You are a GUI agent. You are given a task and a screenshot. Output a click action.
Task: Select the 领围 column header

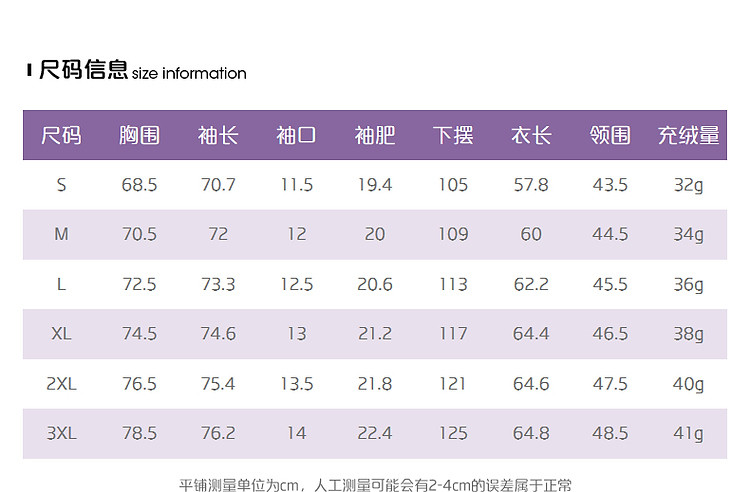(x=610, y=135)
